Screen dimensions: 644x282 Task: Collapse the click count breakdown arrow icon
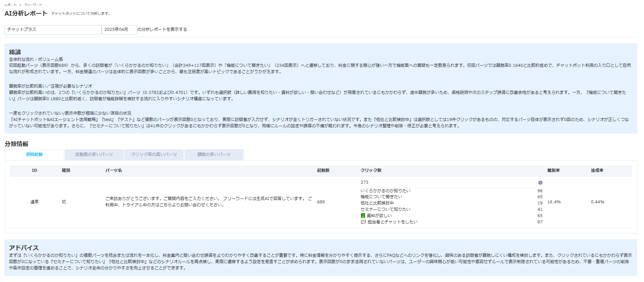540,183
